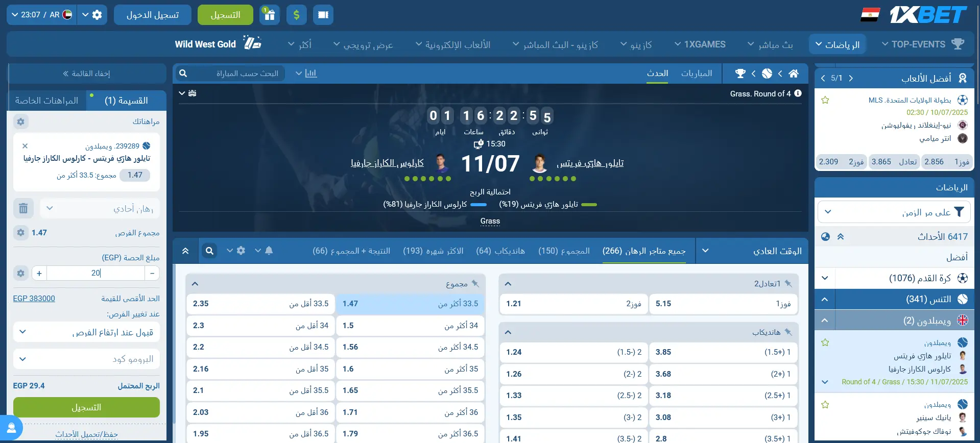The image size is (980, 443).
Task: Switch to the Handicap (64) tab
Action: point(500,251)
